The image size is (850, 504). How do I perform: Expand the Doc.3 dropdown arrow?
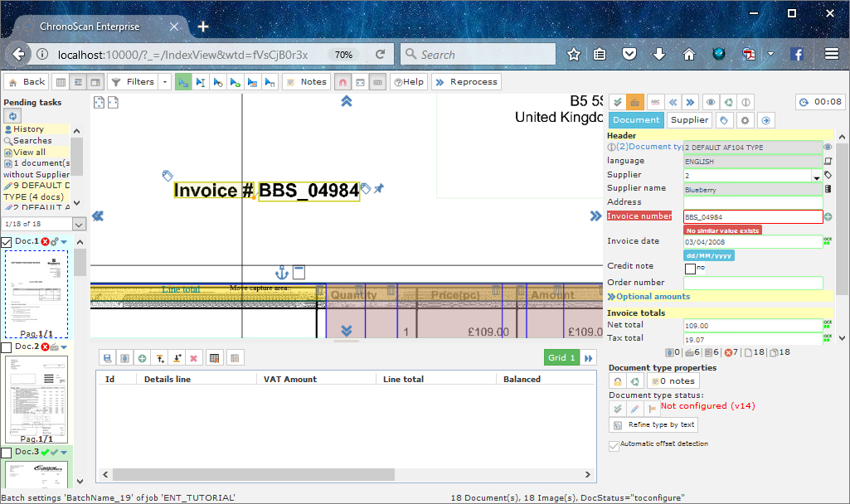(x=64, y=452)
